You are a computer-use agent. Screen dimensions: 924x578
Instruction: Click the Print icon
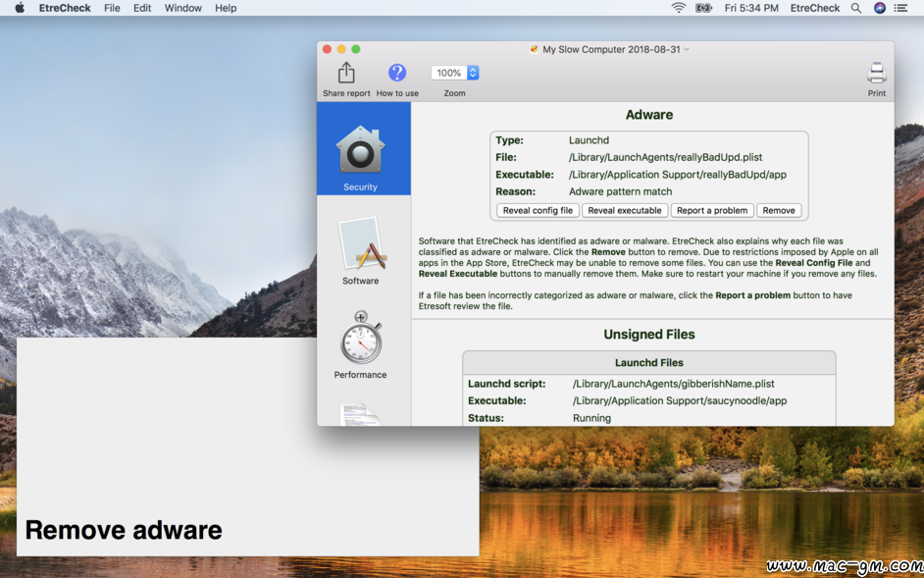coord(876,74)
